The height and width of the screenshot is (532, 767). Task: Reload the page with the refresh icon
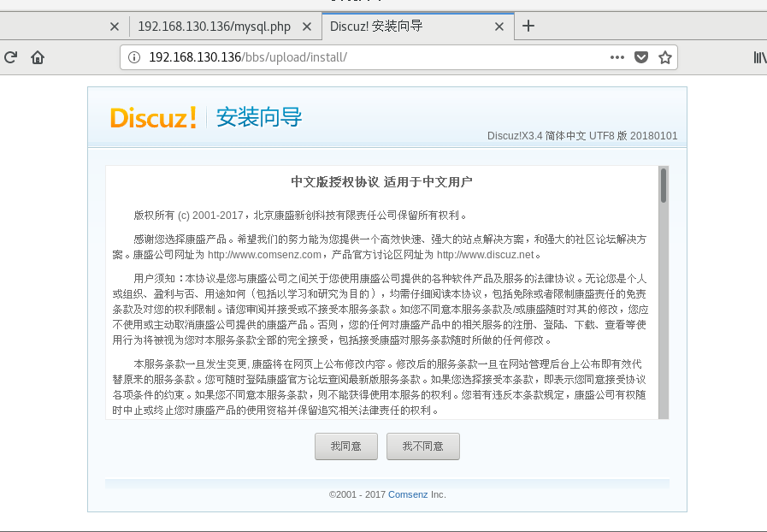click(11, 57)
